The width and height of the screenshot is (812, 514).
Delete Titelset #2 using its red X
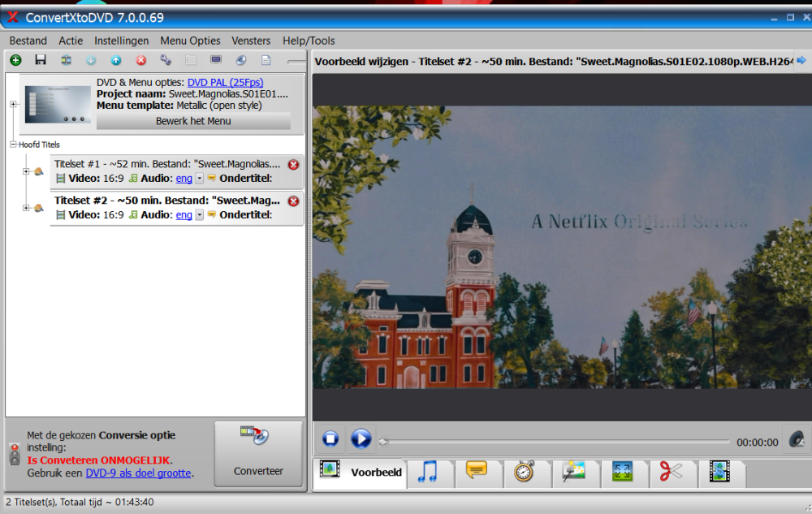click(x=293, y=201)
